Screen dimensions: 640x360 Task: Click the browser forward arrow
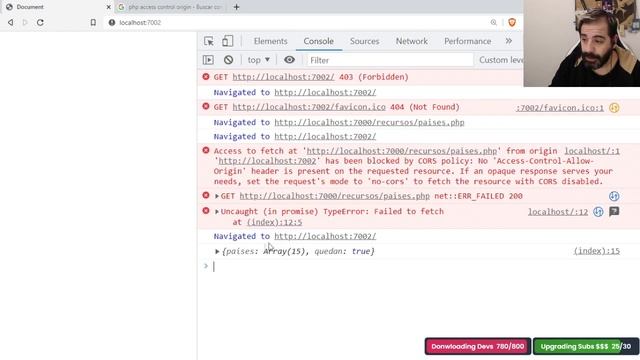click(25, 22)
